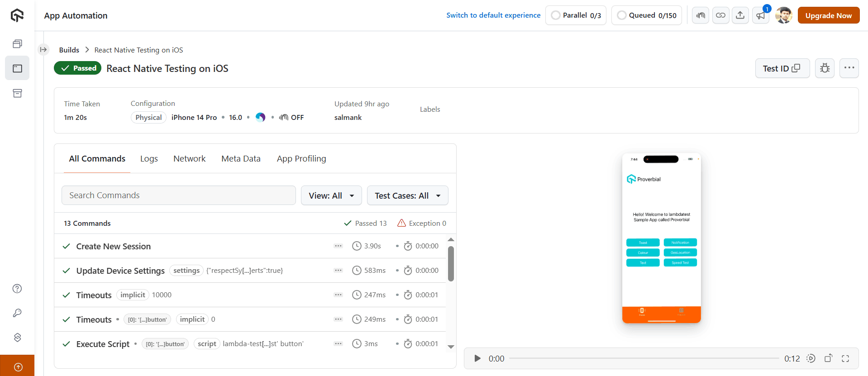Open the help question mark icon

click(17, 289)
